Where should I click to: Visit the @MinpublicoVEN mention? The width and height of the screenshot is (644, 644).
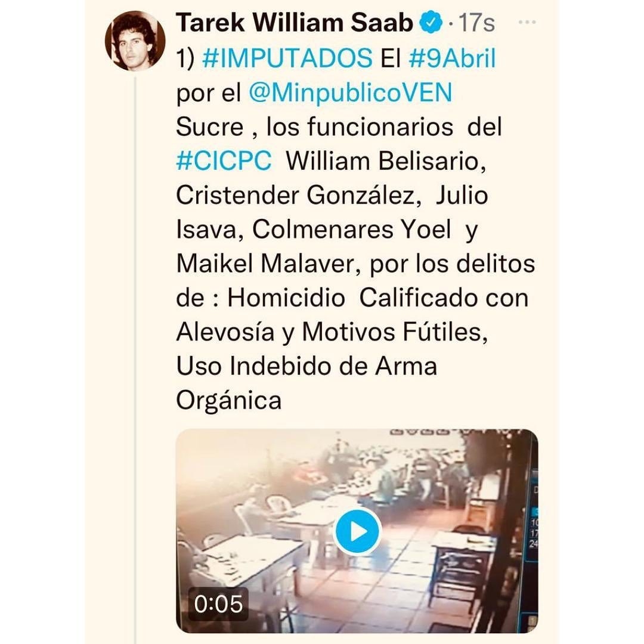[x=351, y=93]
